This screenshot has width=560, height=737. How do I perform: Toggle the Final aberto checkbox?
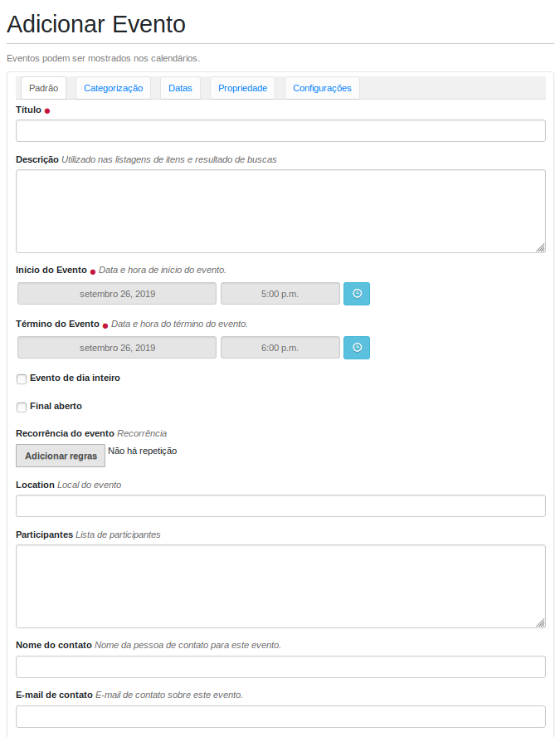pyautogui.click(x=22, y=408)
